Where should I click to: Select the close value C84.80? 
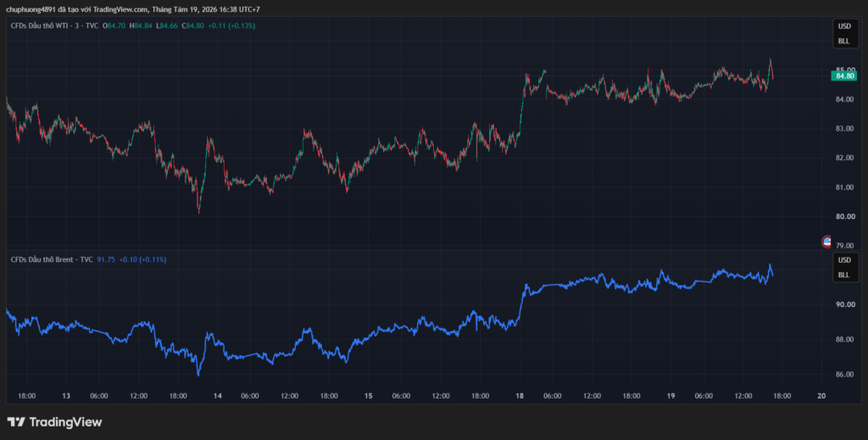[x=193, y=25]
